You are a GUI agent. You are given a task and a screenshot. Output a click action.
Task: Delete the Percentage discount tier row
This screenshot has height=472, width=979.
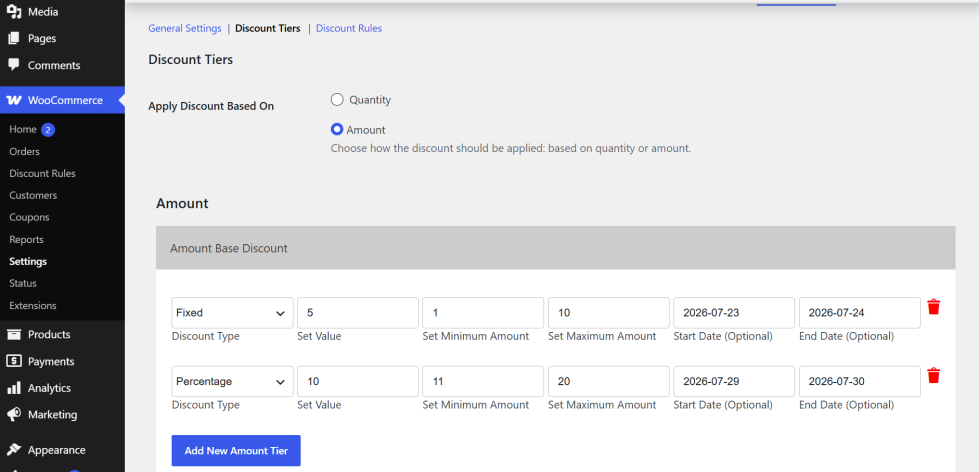tap(933, 375)
